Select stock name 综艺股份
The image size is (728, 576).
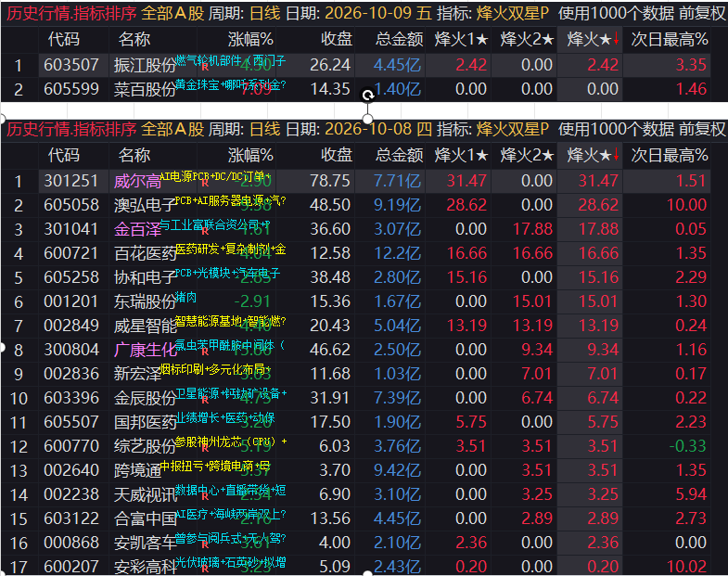coord(145,447)
